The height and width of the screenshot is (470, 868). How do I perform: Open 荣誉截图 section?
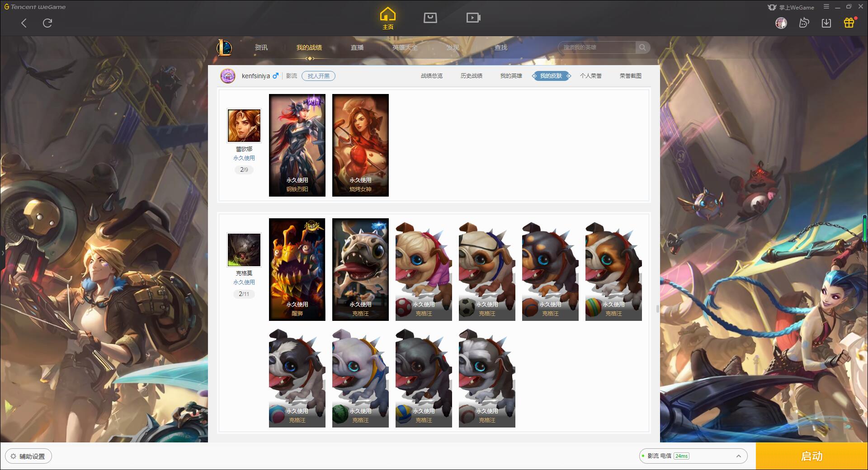click(631, 76)
